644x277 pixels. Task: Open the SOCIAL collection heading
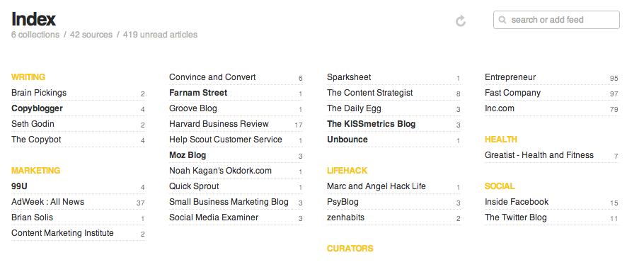(500, 186)
